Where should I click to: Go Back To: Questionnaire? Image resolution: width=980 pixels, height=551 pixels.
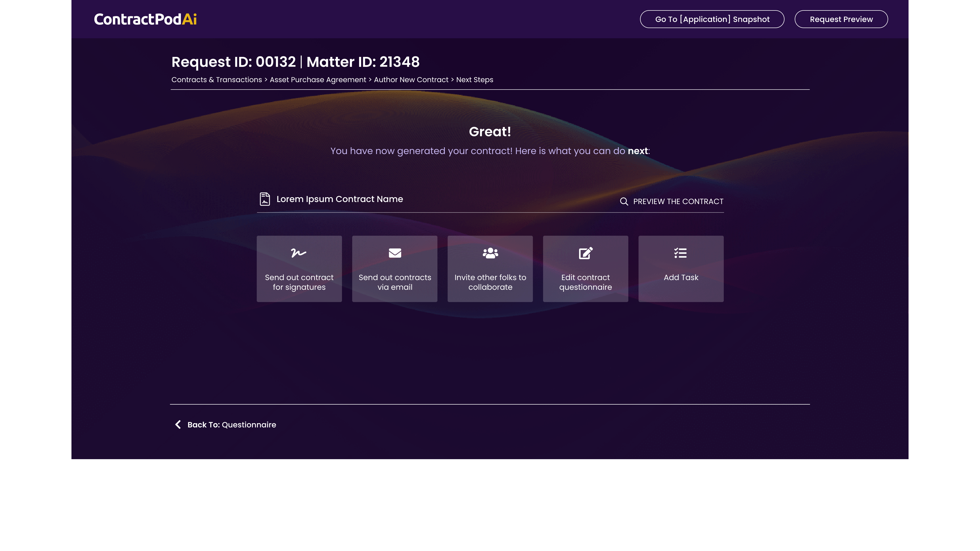231,424
